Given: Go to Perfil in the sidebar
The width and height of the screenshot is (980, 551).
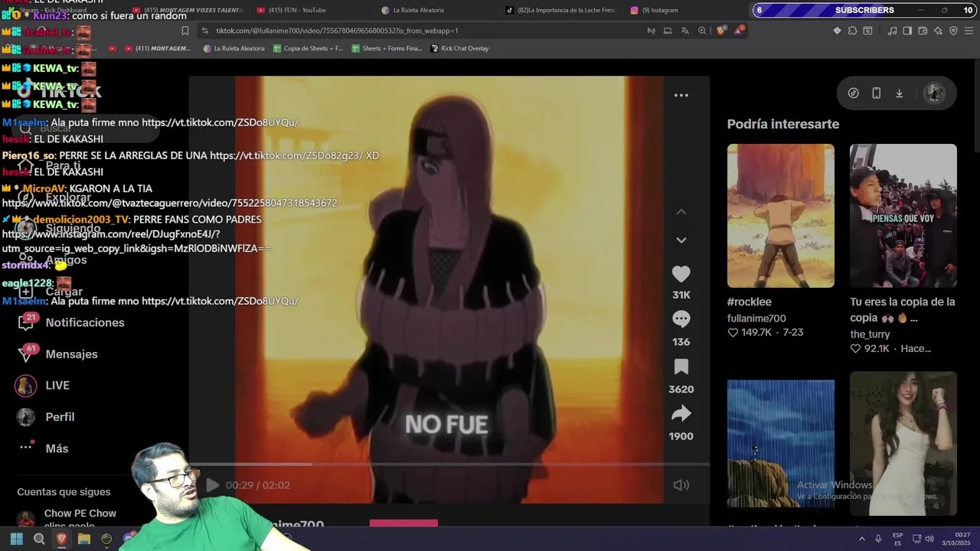Looking at the screenshot, I should [45, 417].
